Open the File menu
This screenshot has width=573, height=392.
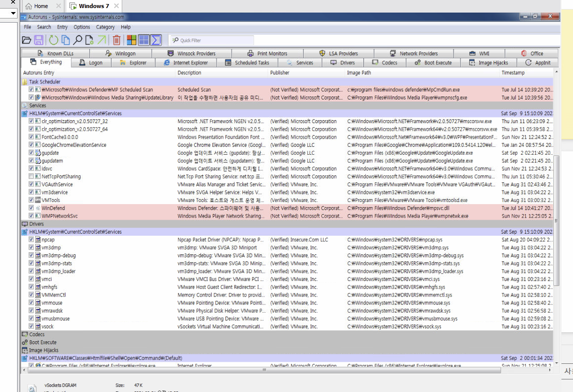pyautogui.click(x=27, y=27)
